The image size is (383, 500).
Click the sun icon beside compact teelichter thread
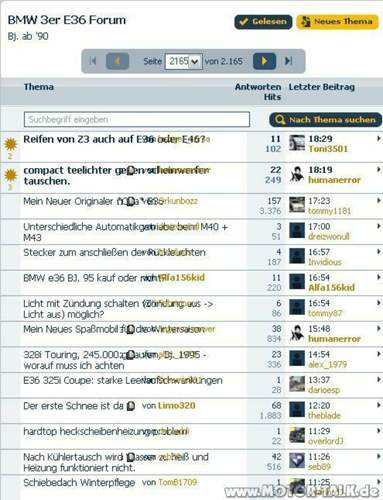pos(11,175)
